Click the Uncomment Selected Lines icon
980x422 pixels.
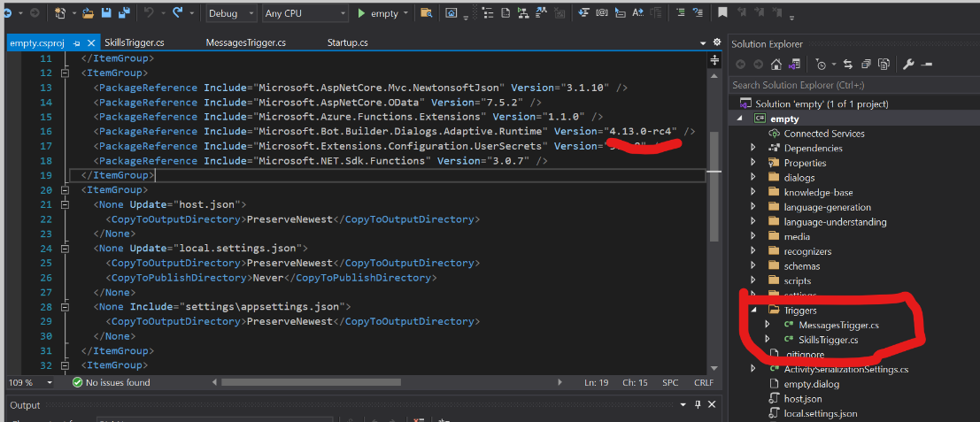coord(698,12)
